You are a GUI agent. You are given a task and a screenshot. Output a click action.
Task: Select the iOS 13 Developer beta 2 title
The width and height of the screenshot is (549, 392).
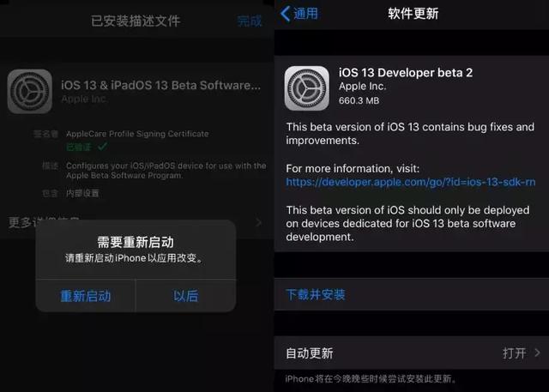(x=406, y=73)
